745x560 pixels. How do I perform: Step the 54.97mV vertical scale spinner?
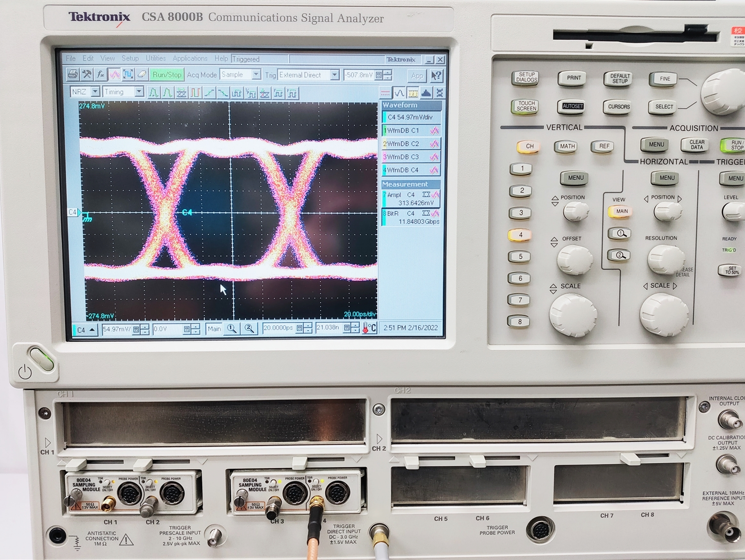(x=145, y=329)
